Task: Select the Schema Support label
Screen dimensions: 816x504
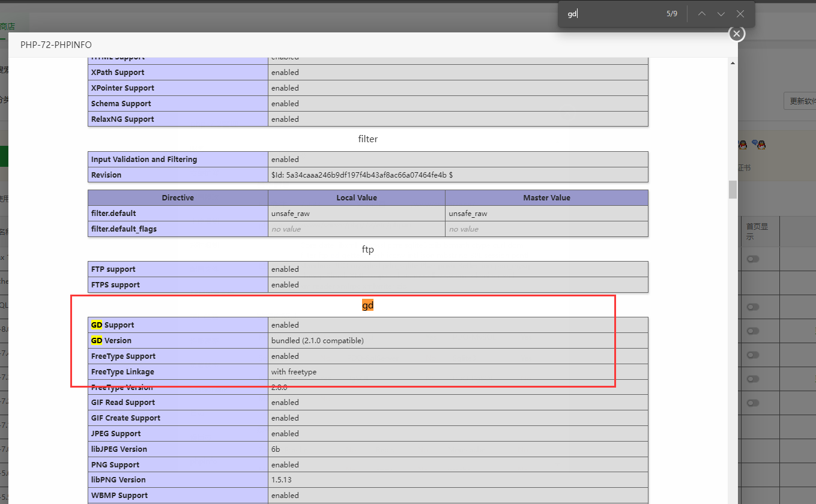Action: tap(121, 103)
